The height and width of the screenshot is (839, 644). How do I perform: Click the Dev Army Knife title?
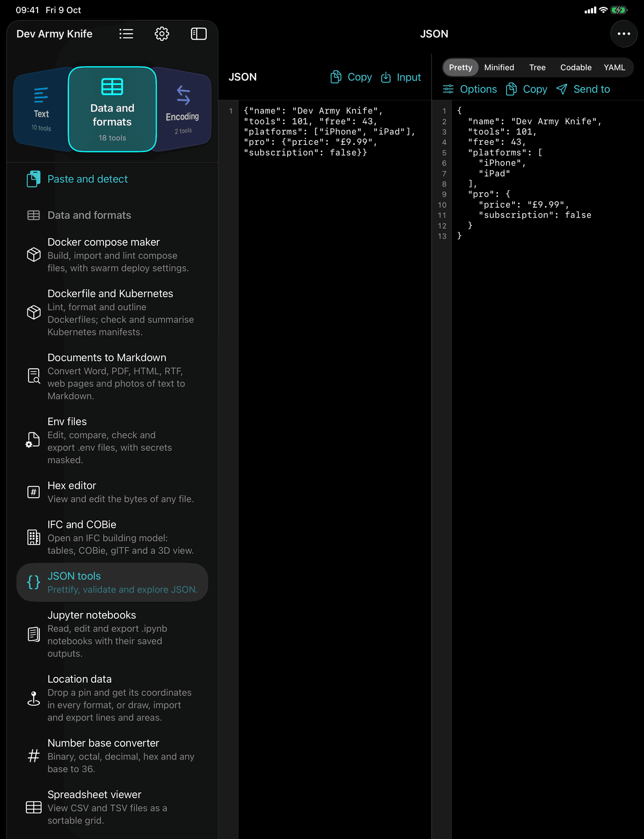[54, 34]
